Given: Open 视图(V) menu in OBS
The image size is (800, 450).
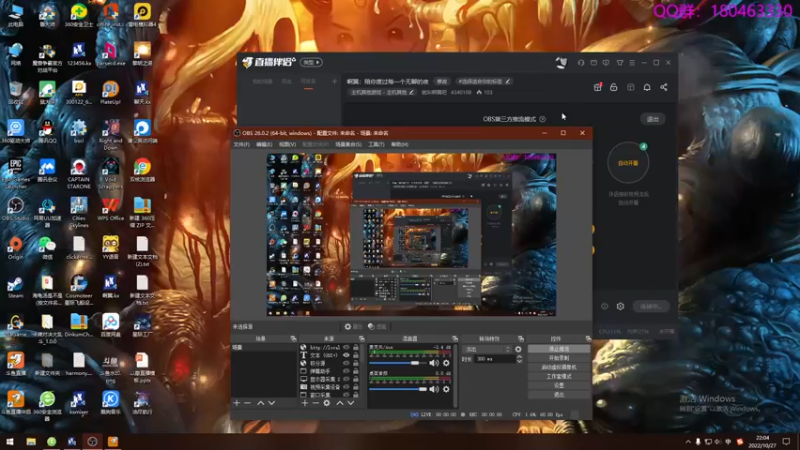Looking at the screenshot, I should [x=287, y=145].
